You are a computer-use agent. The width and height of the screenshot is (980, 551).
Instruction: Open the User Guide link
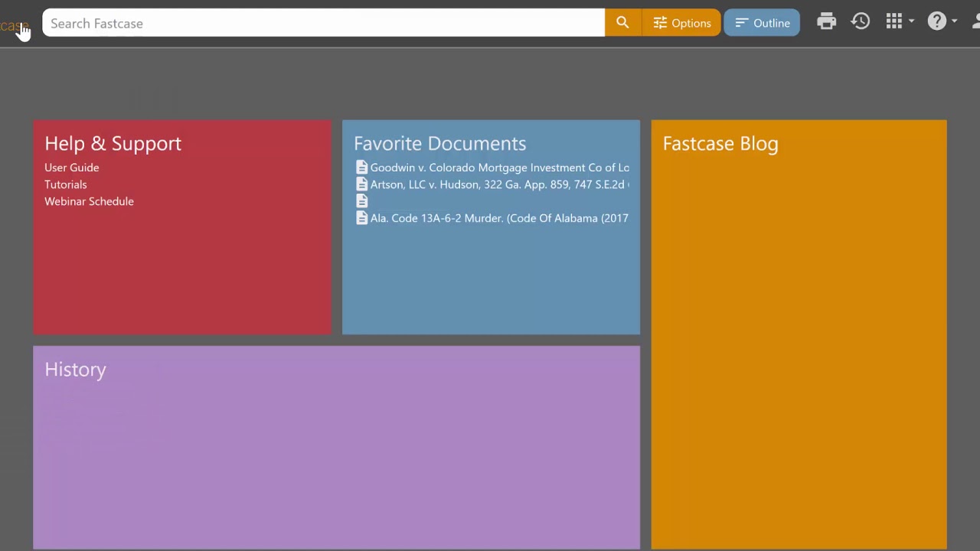click(x=71, y=168)
